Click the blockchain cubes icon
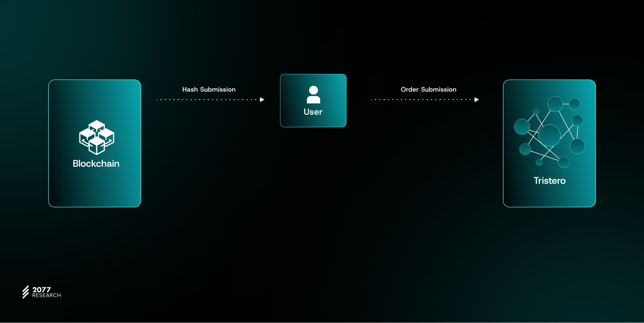The image size is (644, 323). (x=96, y=137)
